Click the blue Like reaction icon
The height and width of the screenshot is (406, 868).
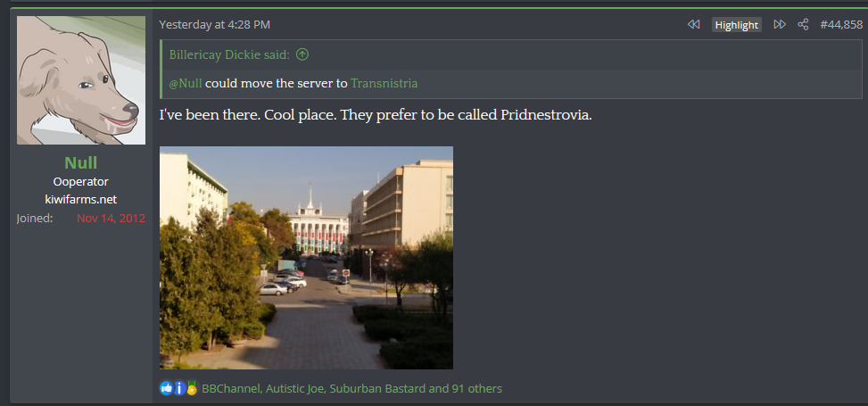pos(166,388)
